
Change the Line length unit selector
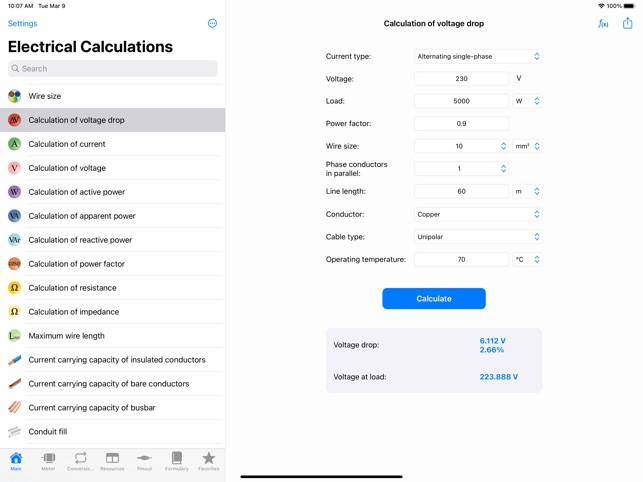[x=527, y=191]
